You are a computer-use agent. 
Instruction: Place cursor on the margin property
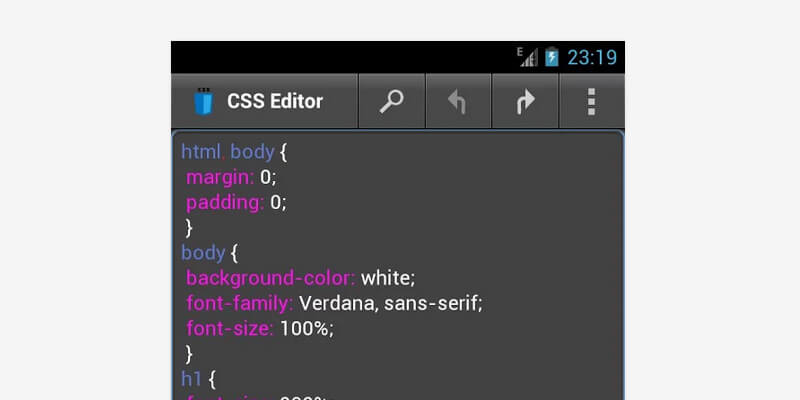220,177
